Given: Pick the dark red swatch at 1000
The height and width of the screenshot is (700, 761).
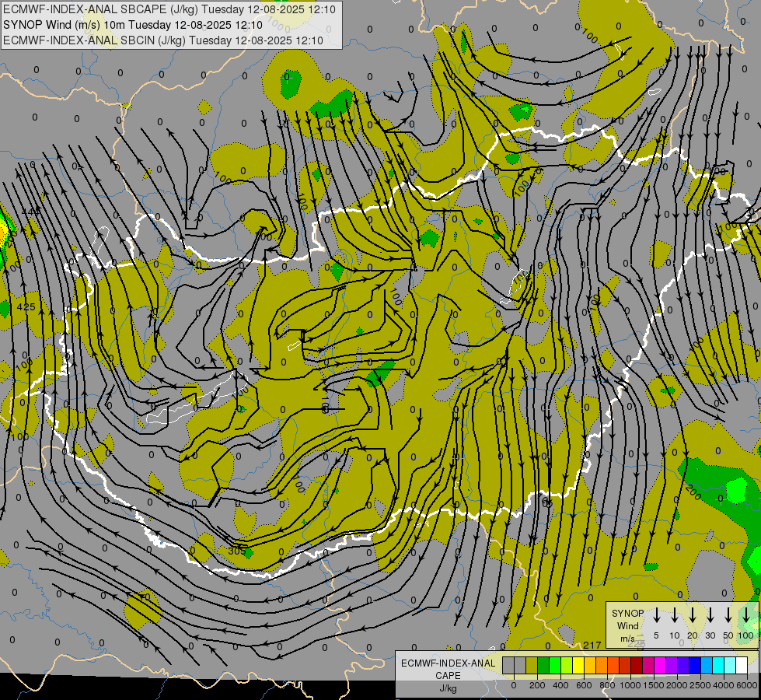Looking at the screenshot, I should (637, 666).
